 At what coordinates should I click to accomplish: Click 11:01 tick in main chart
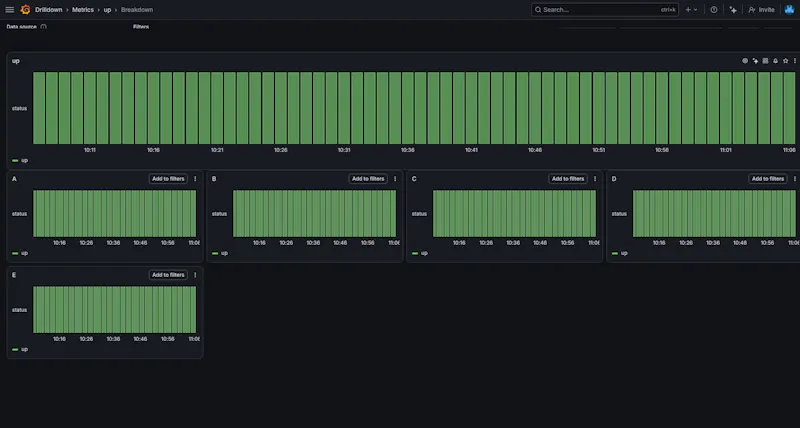(x=726, y=150)
